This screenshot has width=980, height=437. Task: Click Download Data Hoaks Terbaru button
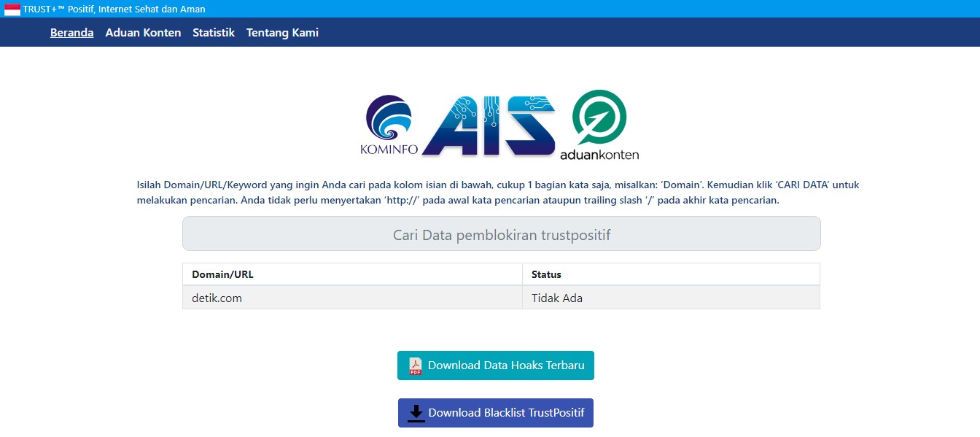496,366
